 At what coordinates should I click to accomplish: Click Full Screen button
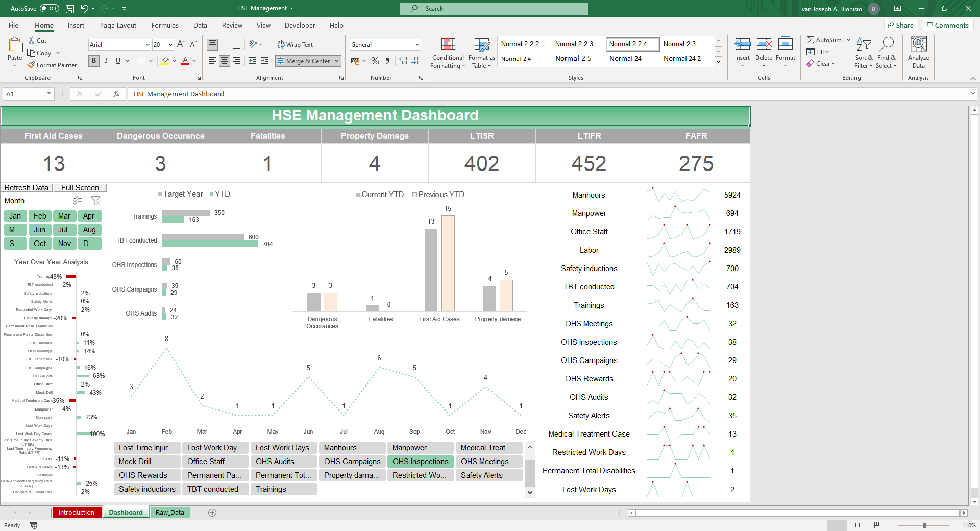tap(80, 188)
